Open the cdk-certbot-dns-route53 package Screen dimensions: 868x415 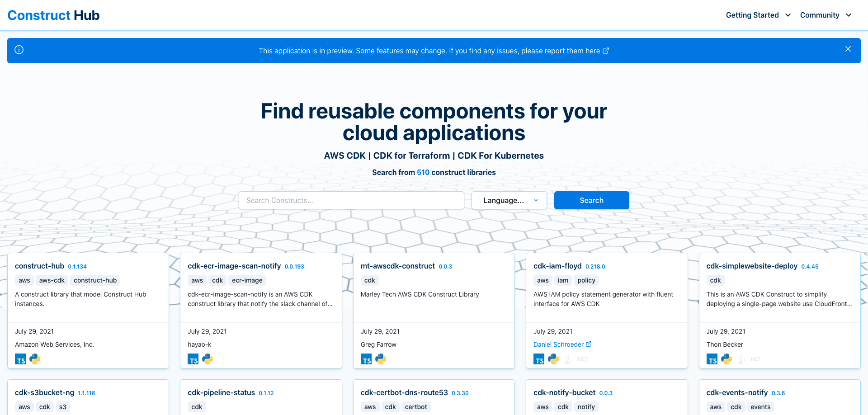404,392
